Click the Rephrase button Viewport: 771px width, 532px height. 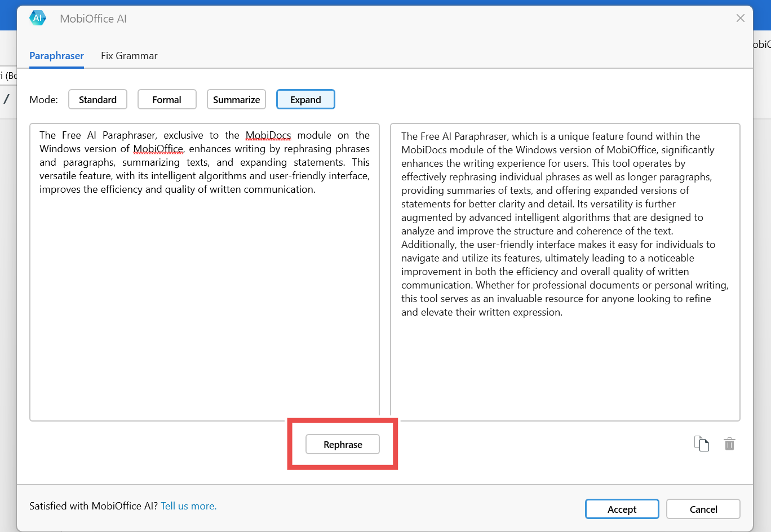pos(343,444)
